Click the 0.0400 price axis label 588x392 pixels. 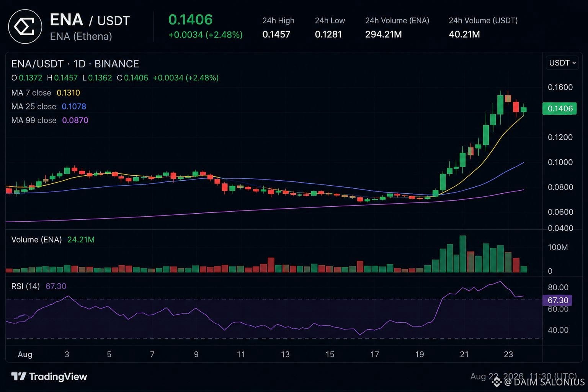tap(560, 228)
